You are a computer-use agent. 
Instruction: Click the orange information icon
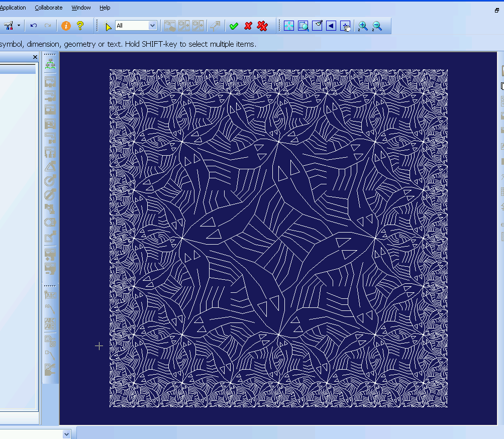(x=66, y=26)
